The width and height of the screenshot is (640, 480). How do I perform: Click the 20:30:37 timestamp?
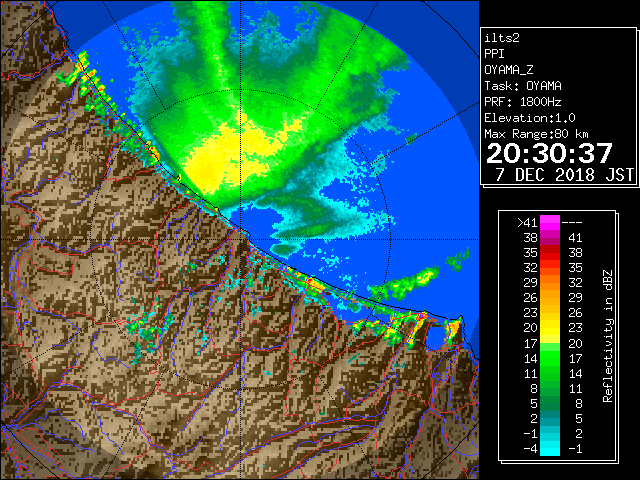point(549,153)
